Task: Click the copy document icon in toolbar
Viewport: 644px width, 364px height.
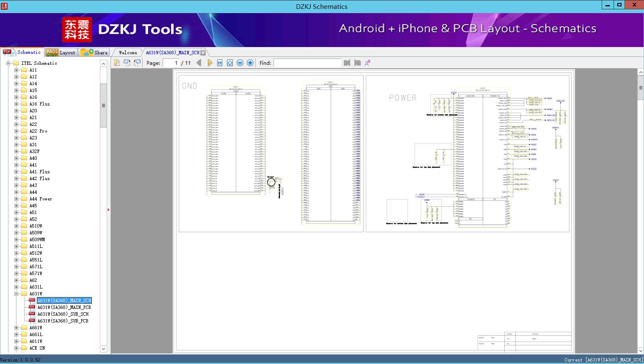Action: click(x=117, y=63)
